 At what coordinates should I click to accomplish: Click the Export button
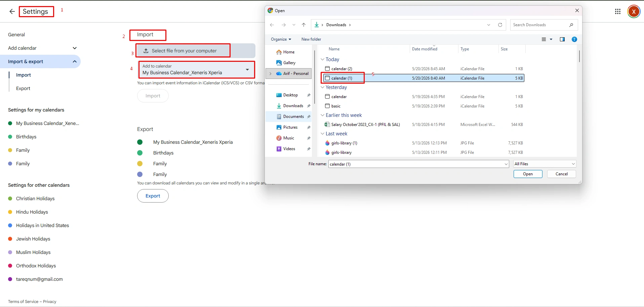click(153, 196)
